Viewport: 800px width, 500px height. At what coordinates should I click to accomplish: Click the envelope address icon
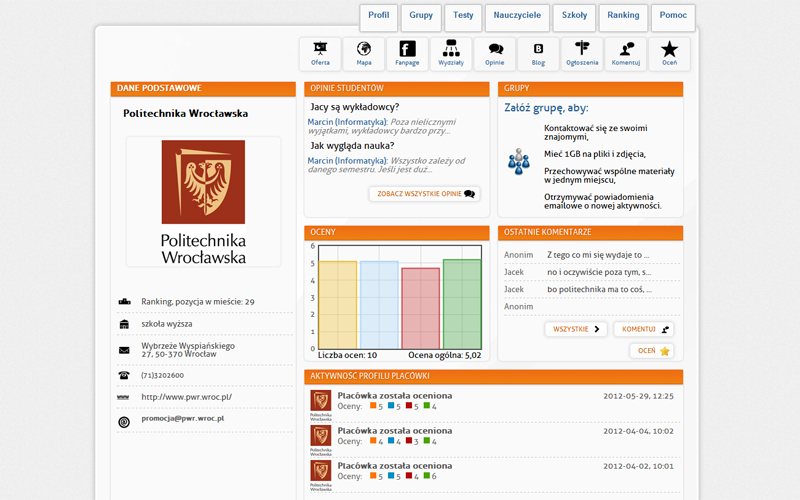pos(124,350)
